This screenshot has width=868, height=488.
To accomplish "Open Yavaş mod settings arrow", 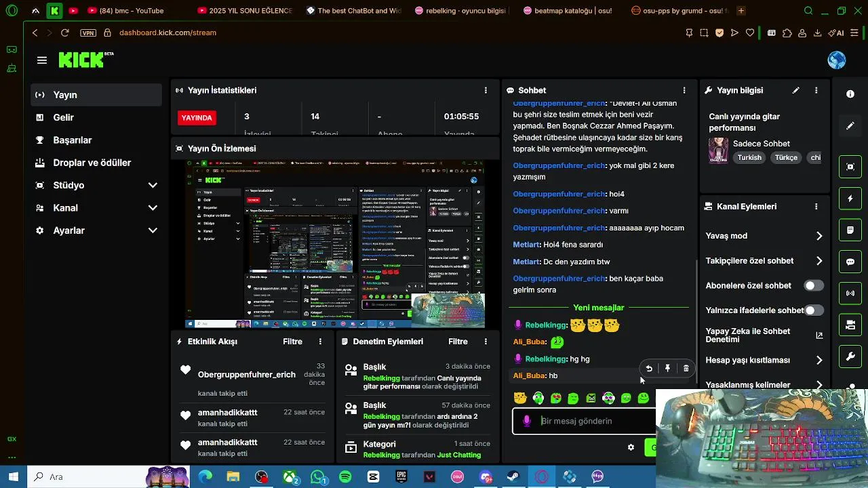I will [x=819, y=236].
